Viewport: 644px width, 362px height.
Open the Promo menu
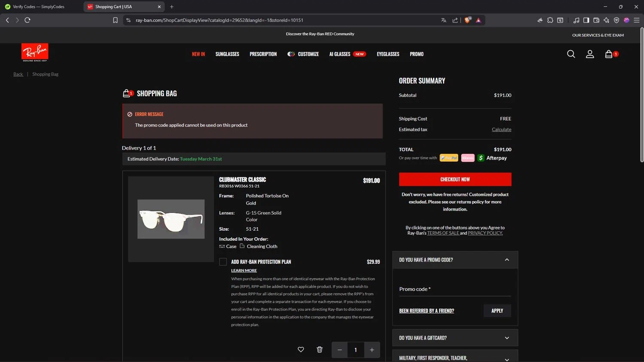(x=416, y=54)
